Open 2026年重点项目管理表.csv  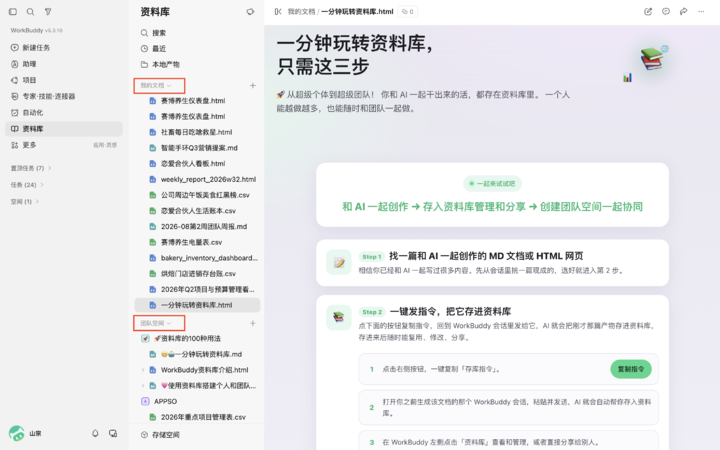point(197,417)
